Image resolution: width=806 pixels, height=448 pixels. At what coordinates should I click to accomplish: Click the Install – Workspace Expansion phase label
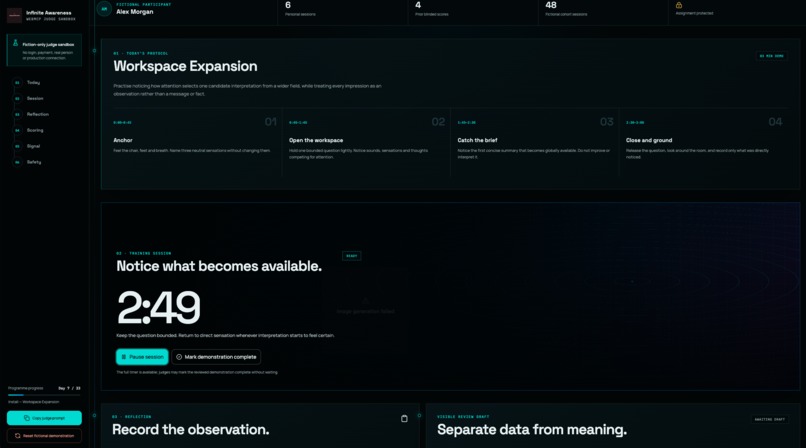coord(33,402)
